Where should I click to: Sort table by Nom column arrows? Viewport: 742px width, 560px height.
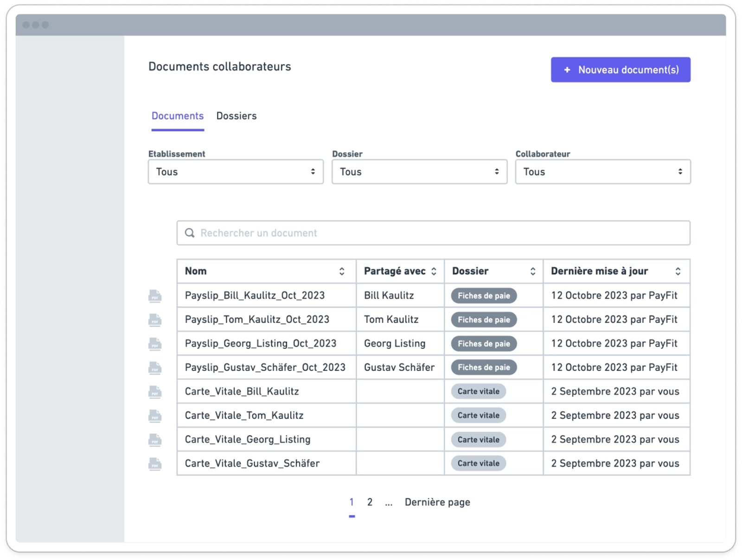pyautogui.click(x=342, y=271)
